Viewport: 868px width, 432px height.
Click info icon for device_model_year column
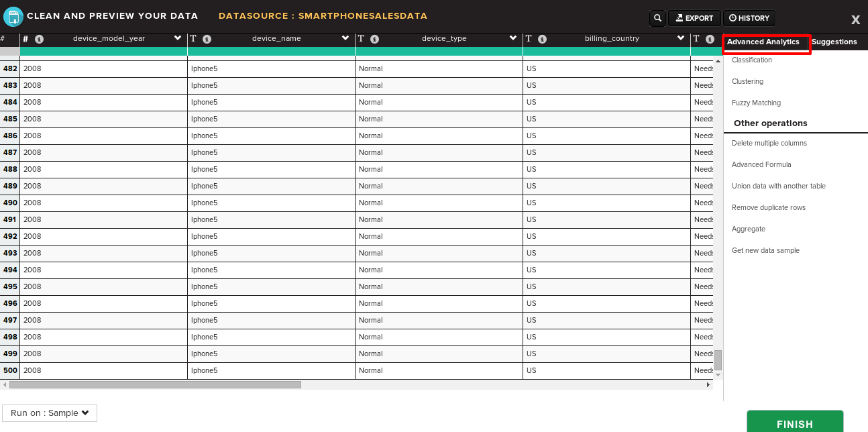click(x=39, y=39)
